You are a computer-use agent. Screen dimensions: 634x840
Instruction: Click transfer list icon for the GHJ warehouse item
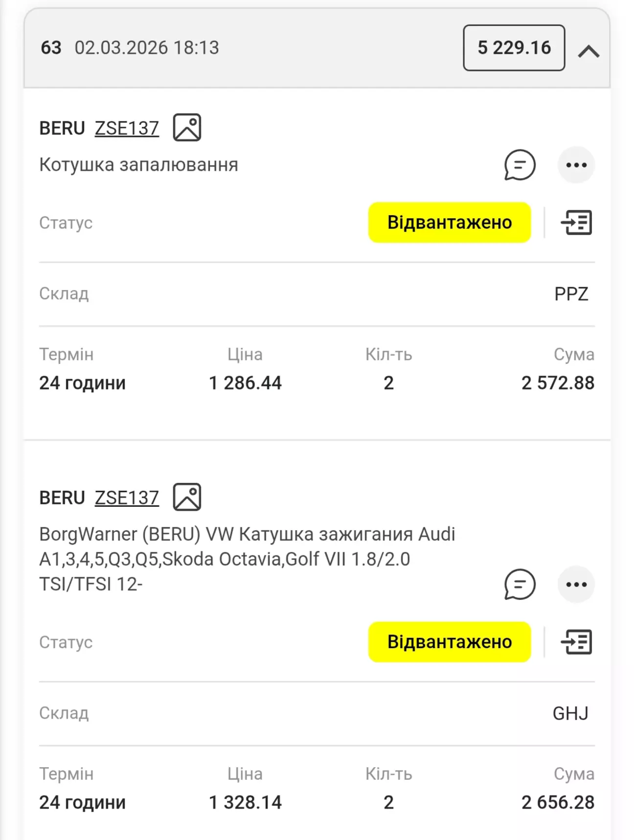[x=576, y=642]
